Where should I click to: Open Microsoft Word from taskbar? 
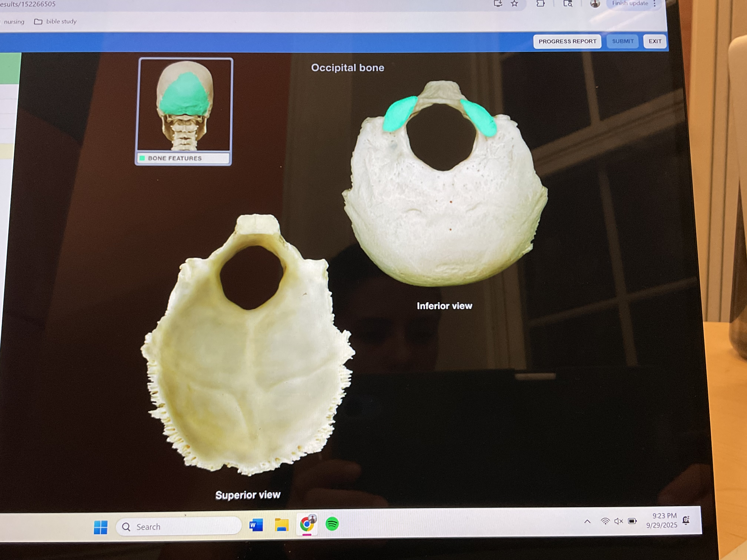click(256, 525)
